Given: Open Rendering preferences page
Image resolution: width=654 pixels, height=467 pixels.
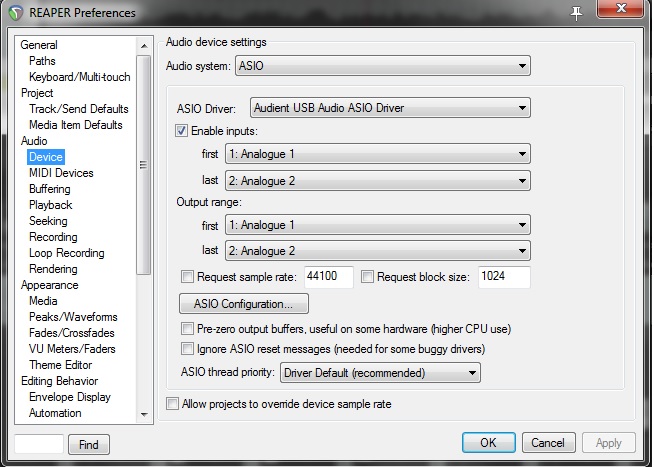Looking at the screenshot, I should (53, 269).
